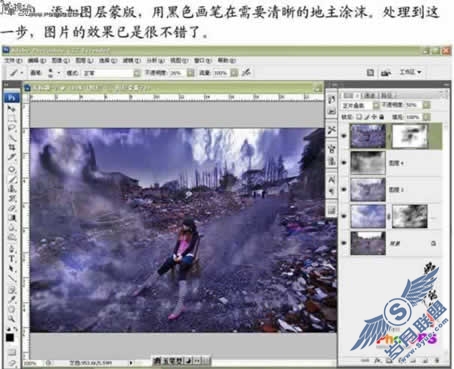
Task: Open the flow slider dropdown
Action: click(234, 73)
